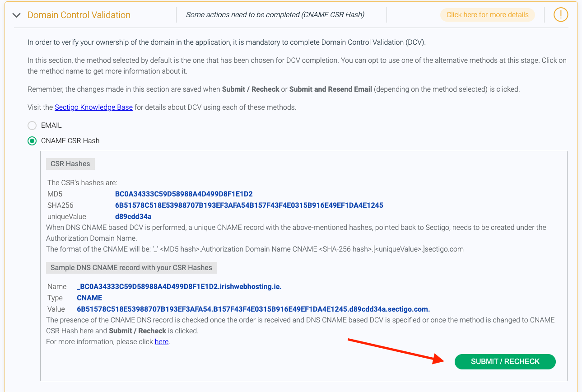Click the orange warning exclamation icon
Viewport: 582px width, 392px height.
pyautogui.click(x=561, y=15)
